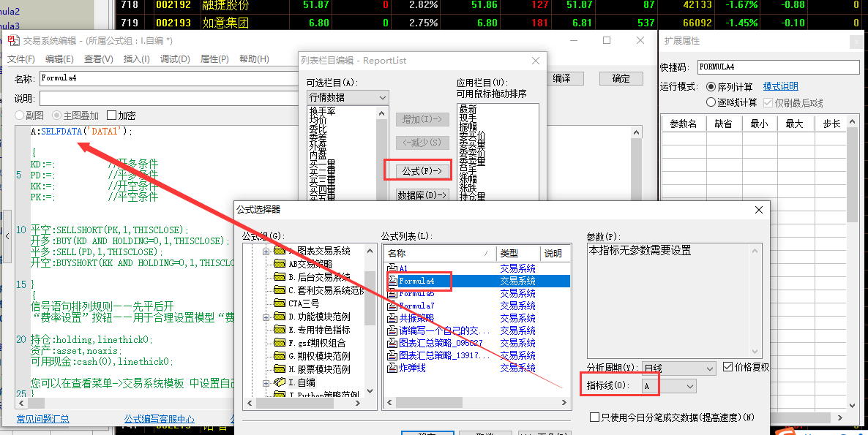Uncheck the 价格复权 checkbox
868x435 pixels.
(x=728, y=367)
